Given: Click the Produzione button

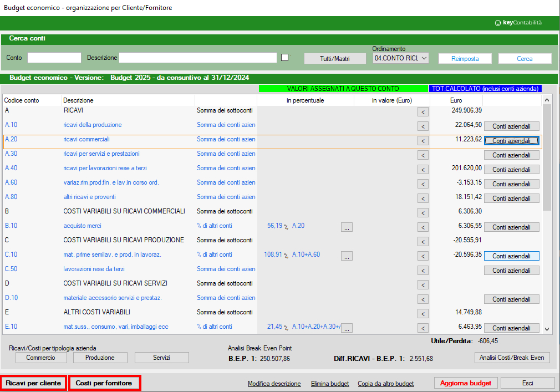Looking at the screenshot, I should (100, 358).
